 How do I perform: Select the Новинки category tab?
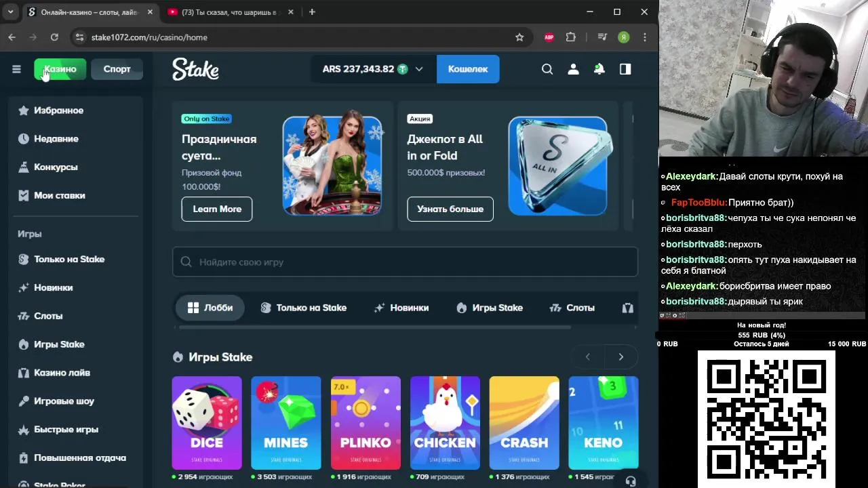(x=401, y=308)
